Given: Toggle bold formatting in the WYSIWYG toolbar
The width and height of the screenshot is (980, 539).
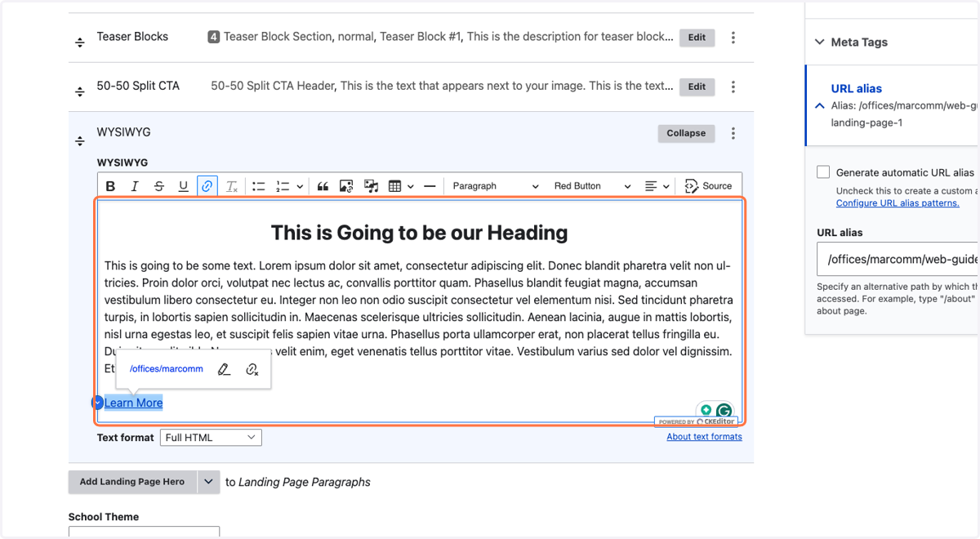Looking at the screenshot, I should [x=110, y=186].
